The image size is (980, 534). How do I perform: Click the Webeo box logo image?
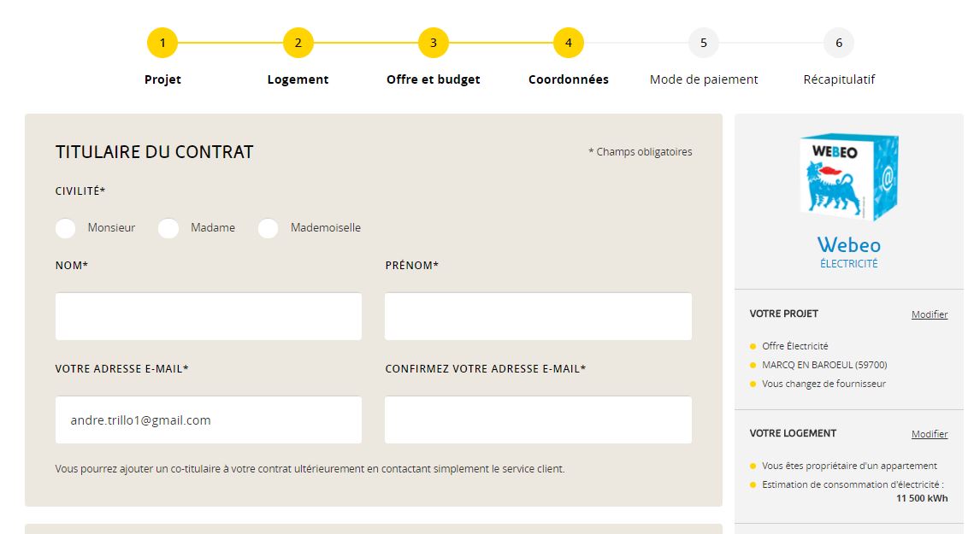pos(849,177)
